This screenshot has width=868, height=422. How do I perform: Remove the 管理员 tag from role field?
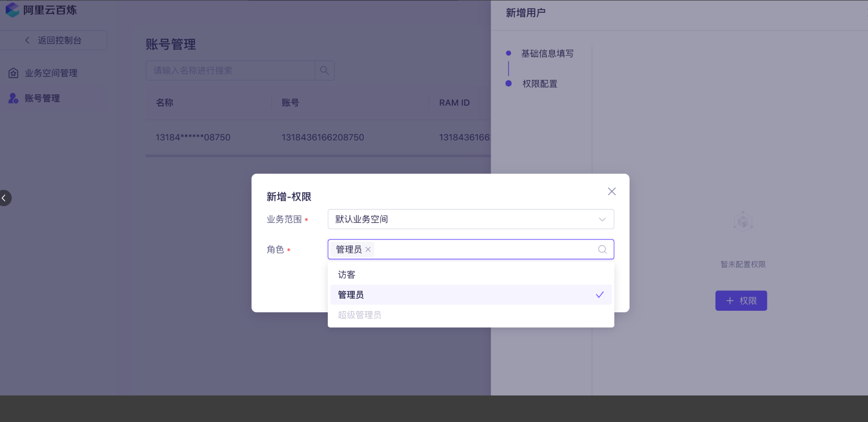pyautogui.click(x=368, y=250)
